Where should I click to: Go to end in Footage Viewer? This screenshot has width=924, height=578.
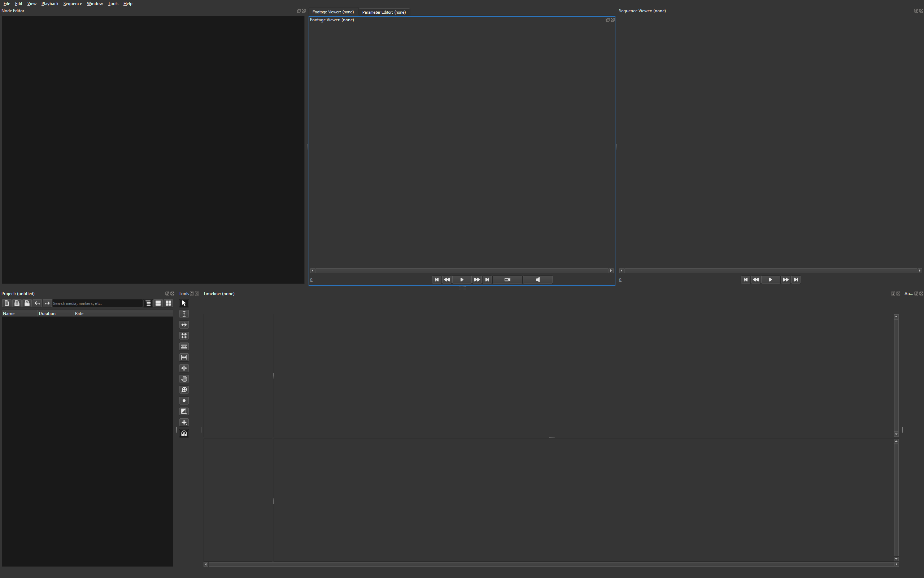487,280
